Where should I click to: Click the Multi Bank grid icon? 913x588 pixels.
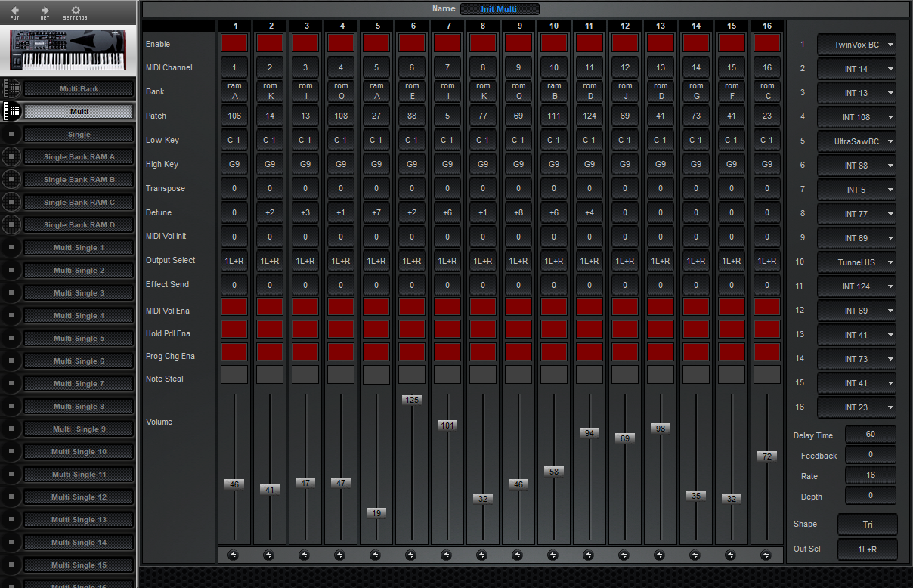(11, 89)
